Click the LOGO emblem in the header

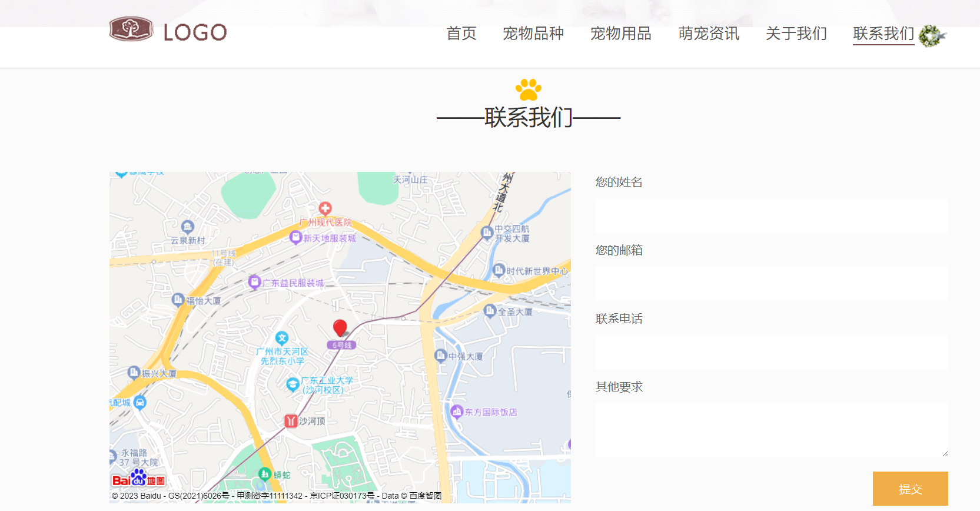pos(131,29)
